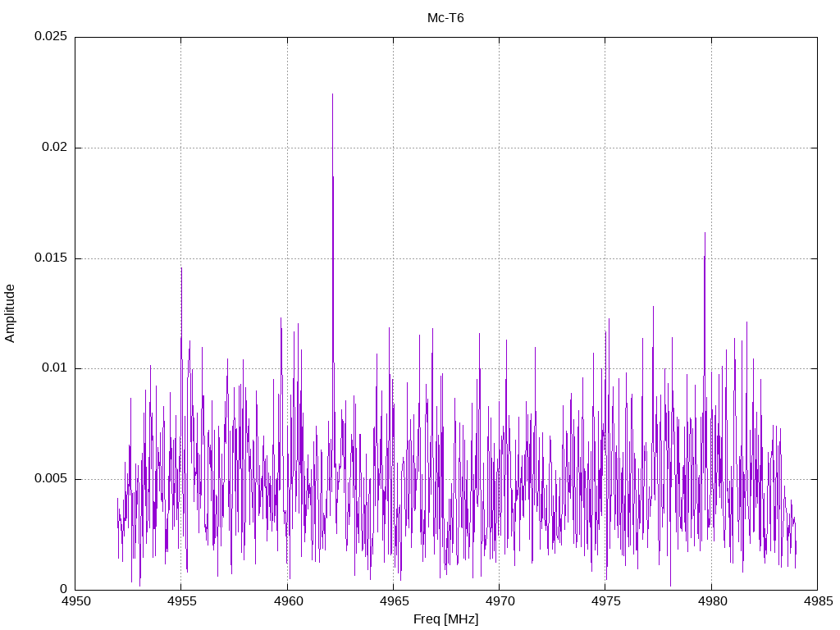Click the 0.02 y-axis tick label
Screen dimensions: 840x630
pos(55,147)
